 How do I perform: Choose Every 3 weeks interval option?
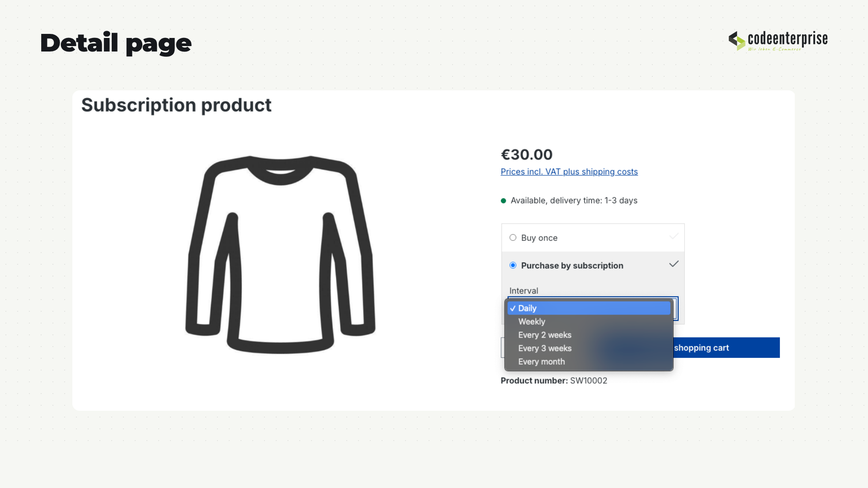589,348
